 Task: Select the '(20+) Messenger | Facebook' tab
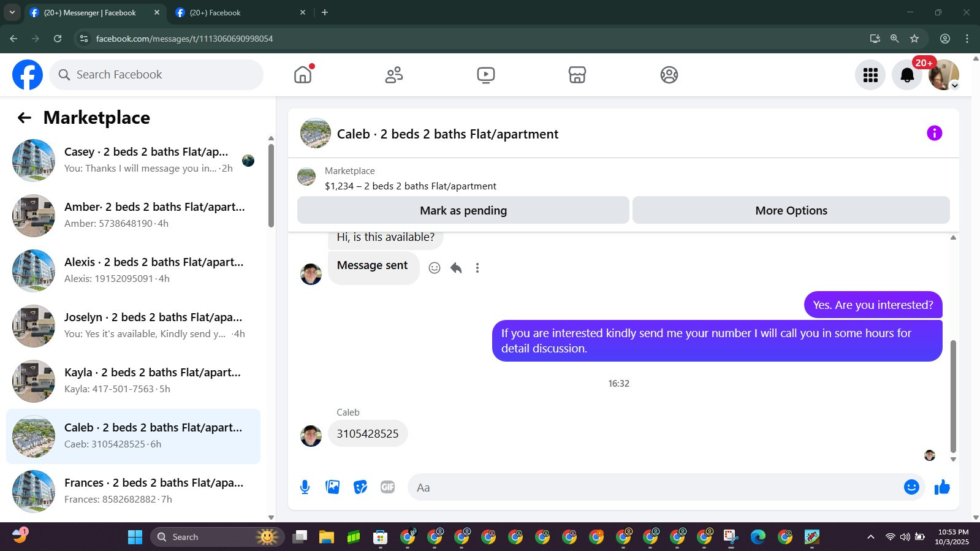pos(94,12)
